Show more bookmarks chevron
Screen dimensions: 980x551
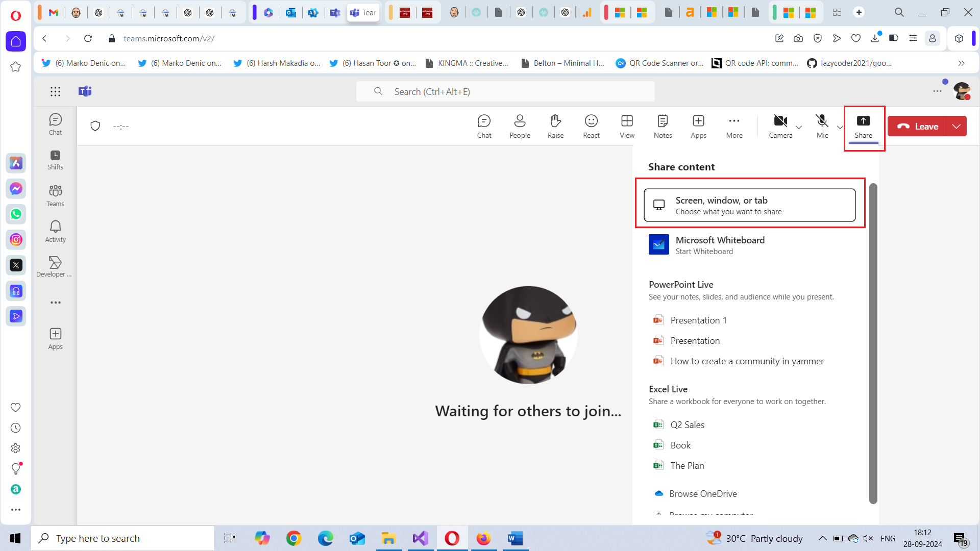pyautogui.click(x=961, y=63)
